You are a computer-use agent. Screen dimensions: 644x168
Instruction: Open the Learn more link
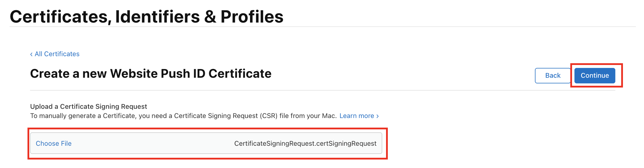[357, 116]
